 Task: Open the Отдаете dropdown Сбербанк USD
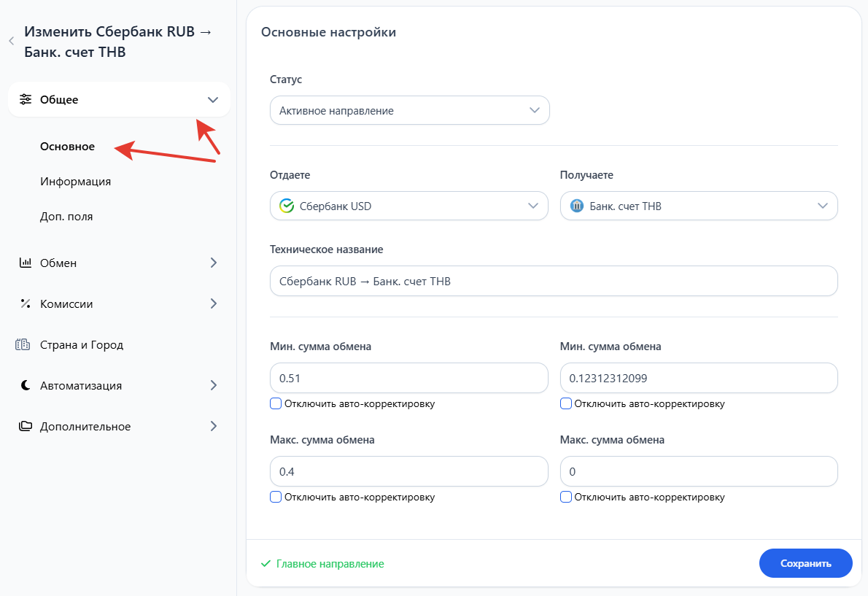tap(409, 206)
